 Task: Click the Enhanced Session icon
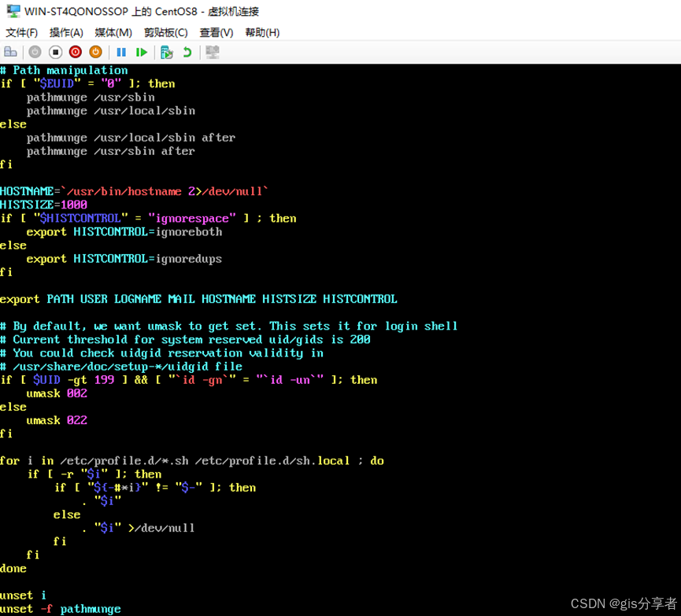click(213, 52)
